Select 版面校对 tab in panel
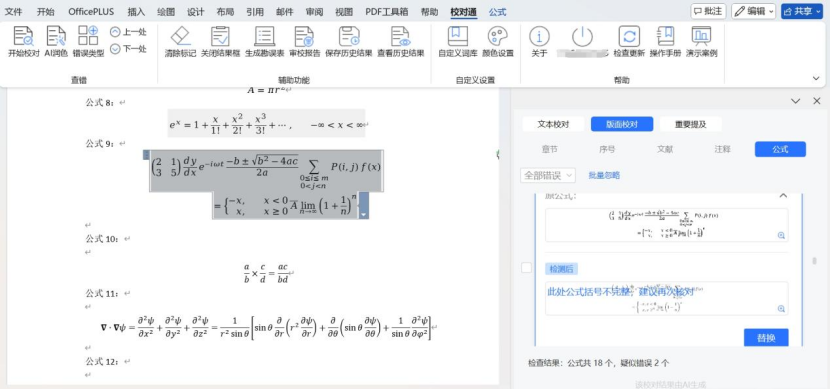 (622, 124)
